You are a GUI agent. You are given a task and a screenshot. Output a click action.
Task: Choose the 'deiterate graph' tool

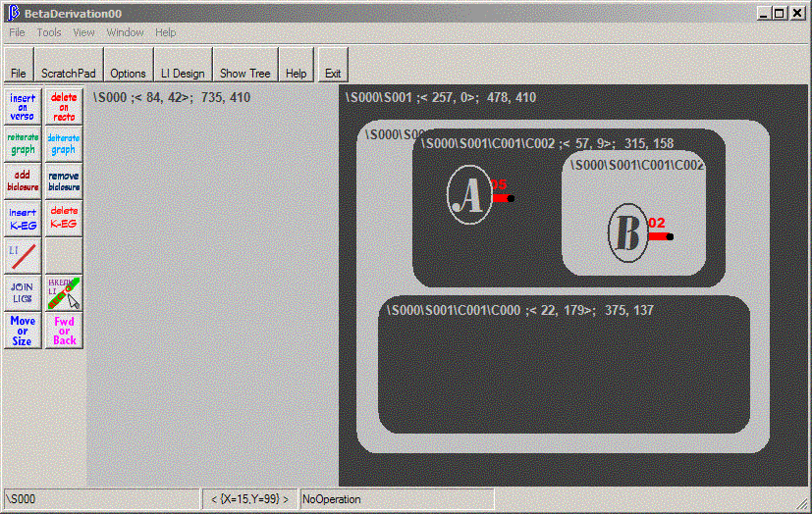tap(64, 144)
